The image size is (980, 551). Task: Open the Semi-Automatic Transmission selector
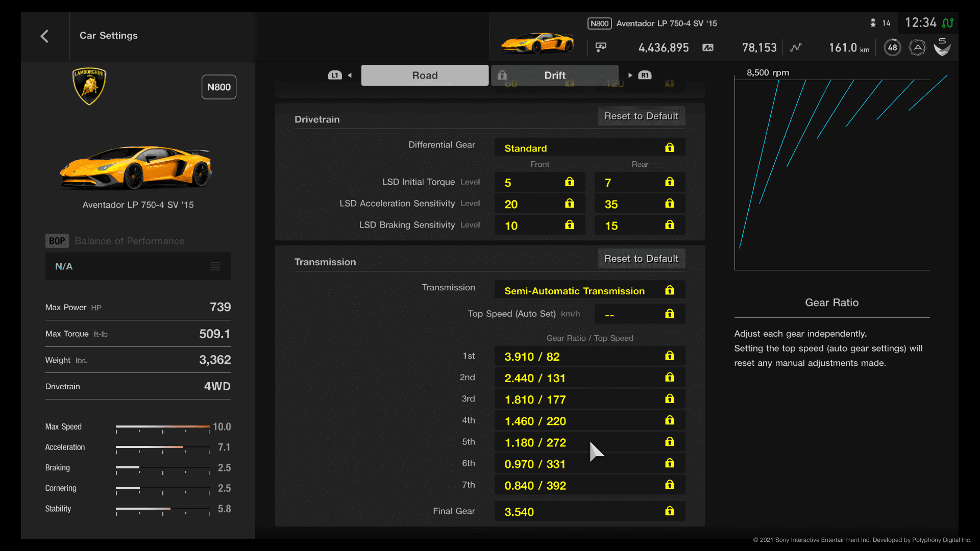[x=590, y=290]
